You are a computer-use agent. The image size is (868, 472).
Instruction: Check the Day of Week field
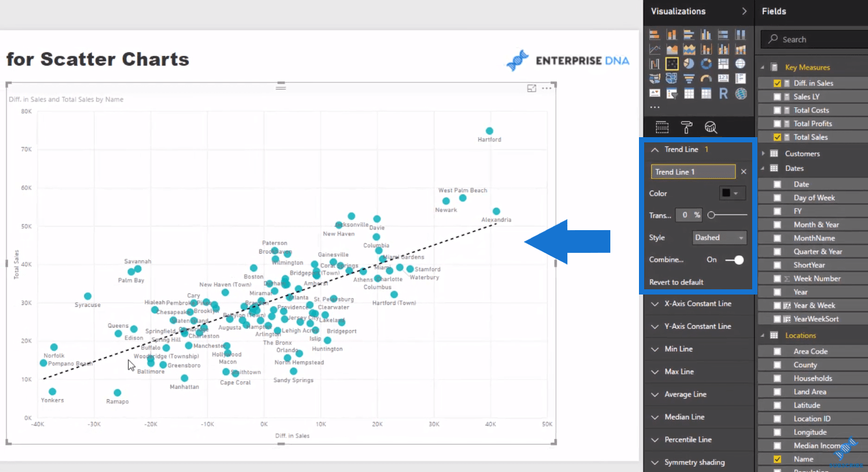[777, 198]
